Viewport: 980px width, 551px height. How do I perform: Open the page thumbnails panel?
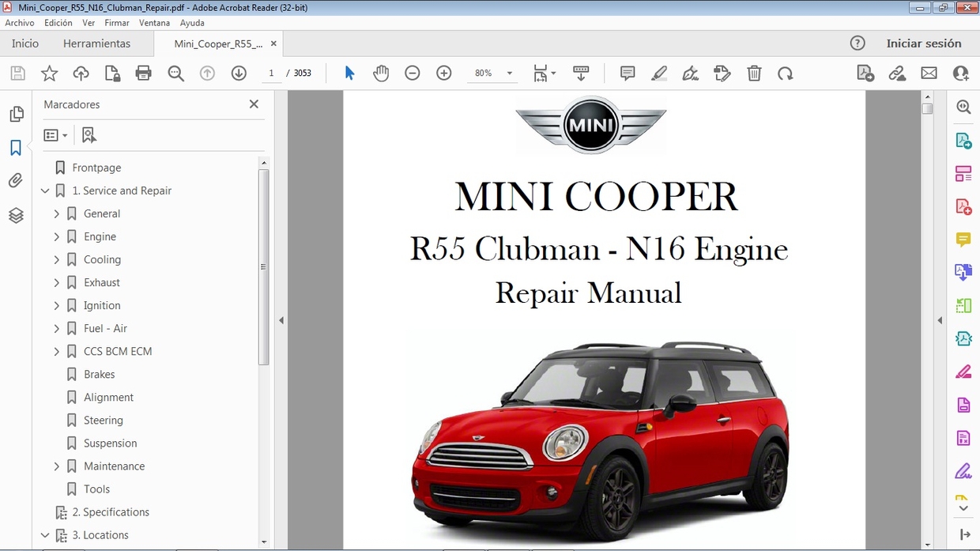(17, 114)
